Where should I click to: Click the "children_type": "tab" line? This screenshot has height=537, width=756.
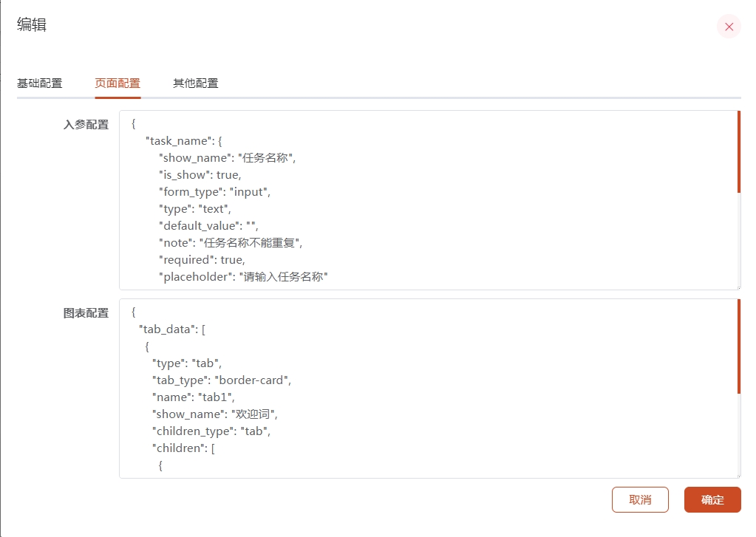pyautogui.click(x=211, y=431)
